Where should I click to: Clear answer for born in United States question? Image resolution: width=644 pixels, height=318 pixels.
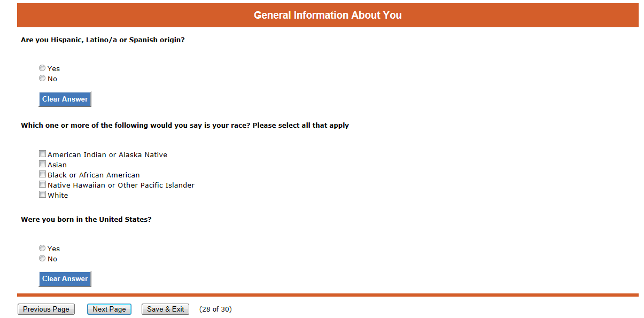[x=65, y=278]
